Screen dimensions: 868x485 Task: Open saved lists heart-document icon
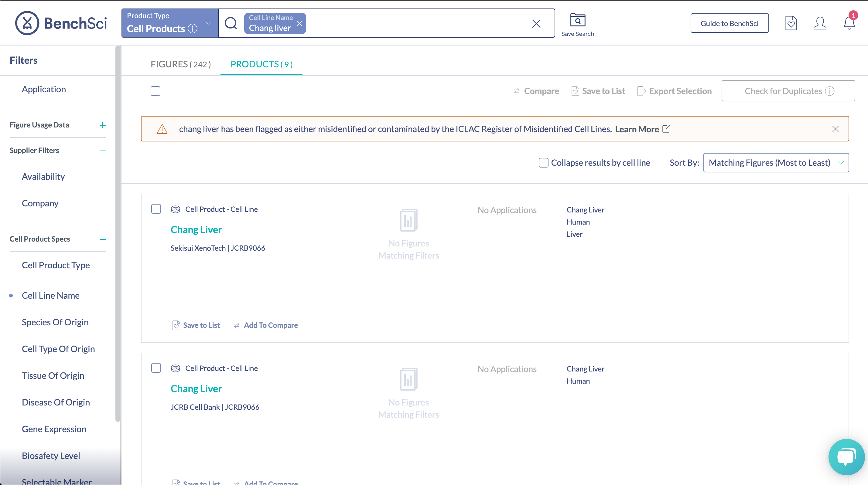pyautogui.click(x=791, y=23)
